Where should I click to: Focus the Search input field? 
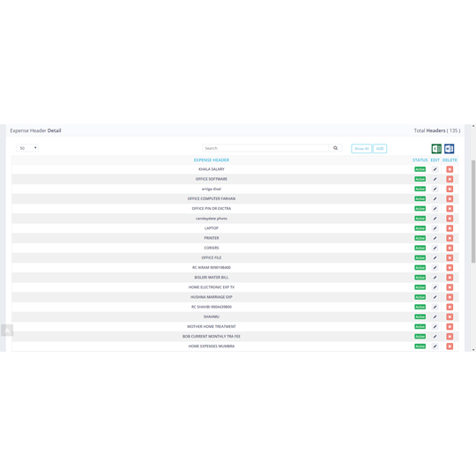tap(265, 148)
